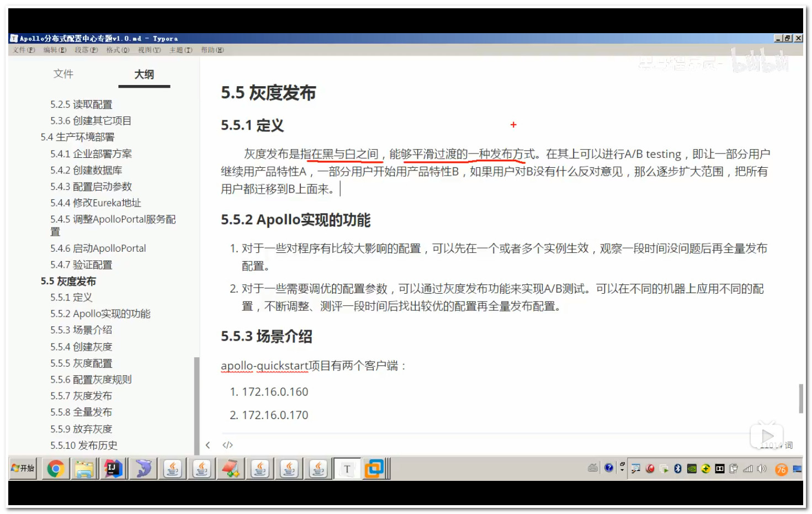Click the volume speaker tray icon
812x514 pixels.
click(762, 469)
